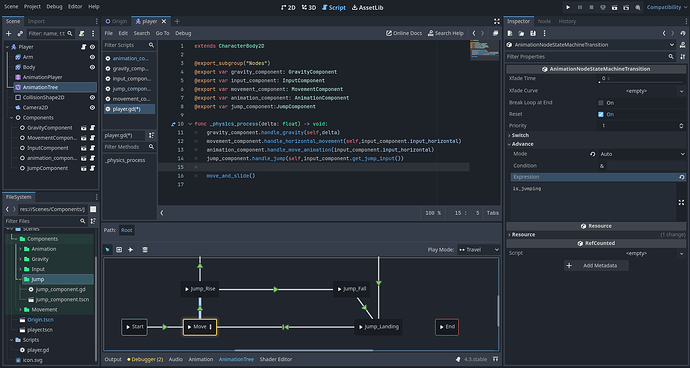690x368 pixels.
Task: Load an existing resource in Inspector
Action: coord(521,33)
